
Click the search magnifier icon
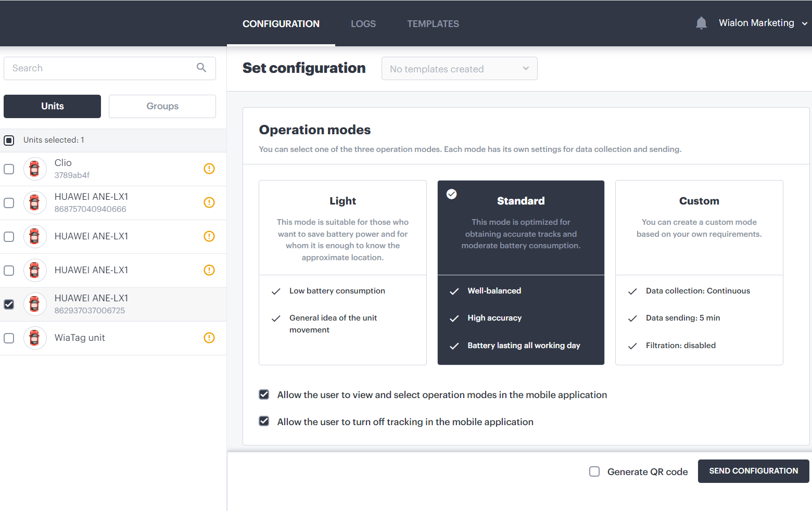pos(201,68)
